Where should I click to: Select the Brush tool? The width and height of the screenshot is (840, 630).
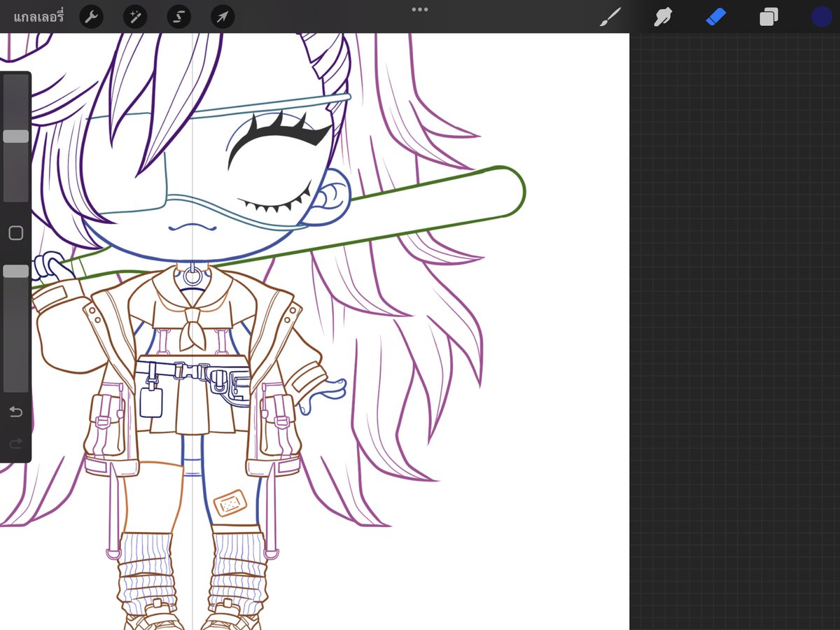point(610,17)
